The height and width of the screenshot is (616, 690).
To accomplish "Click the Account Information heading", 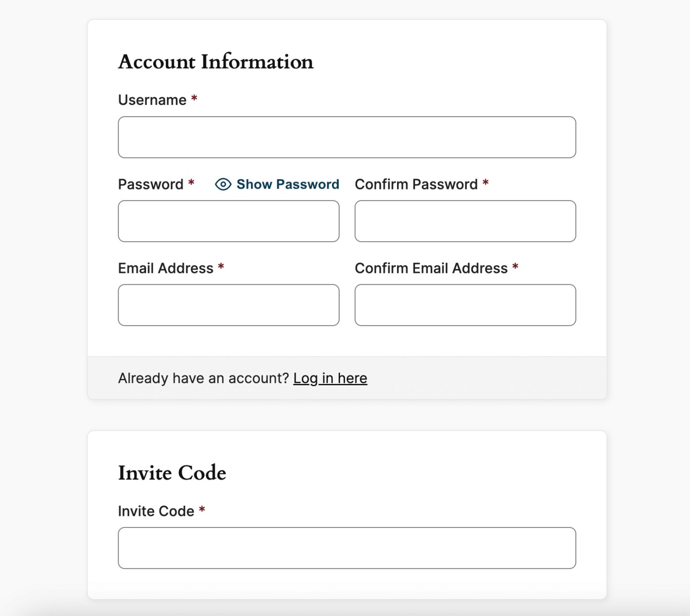I will 216,62.
